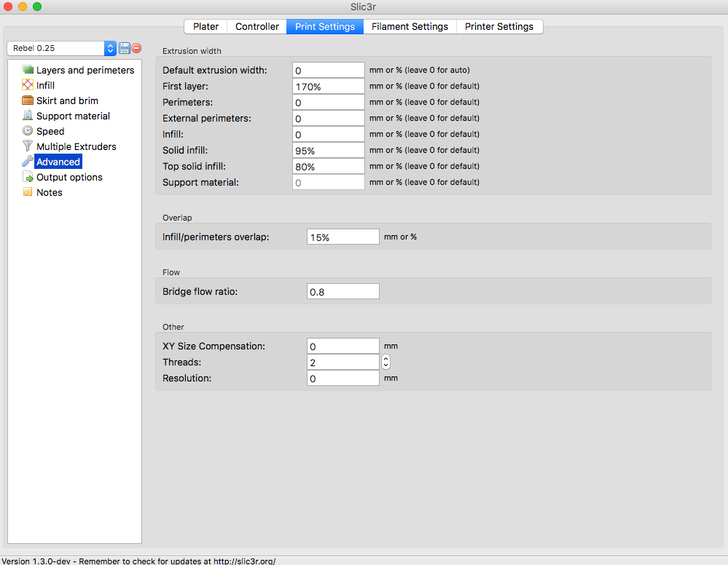Select Notes in the settings list
The width and height of the screenshot is (728, 565).
coord(50,192)
